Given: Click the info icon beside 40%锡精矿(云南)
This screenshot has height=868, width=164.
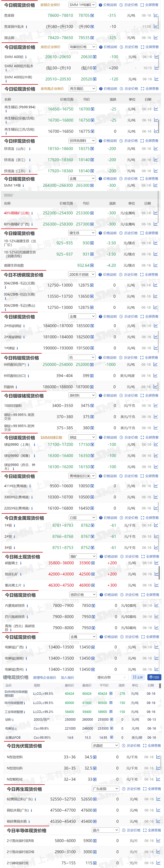Looking at the screenshot, I should pyautogui.click(x=32, y=213).
